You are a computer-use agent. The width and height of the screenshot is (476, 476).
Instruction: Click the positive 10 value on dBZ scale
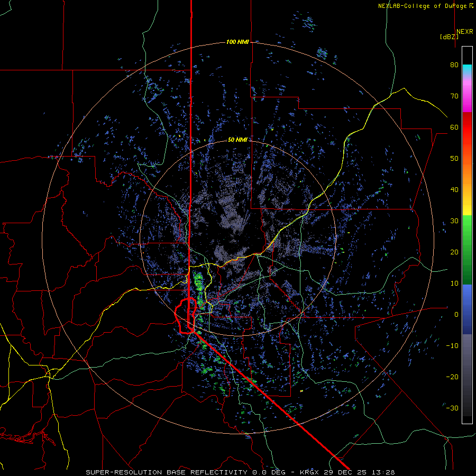tap(454, 283)
